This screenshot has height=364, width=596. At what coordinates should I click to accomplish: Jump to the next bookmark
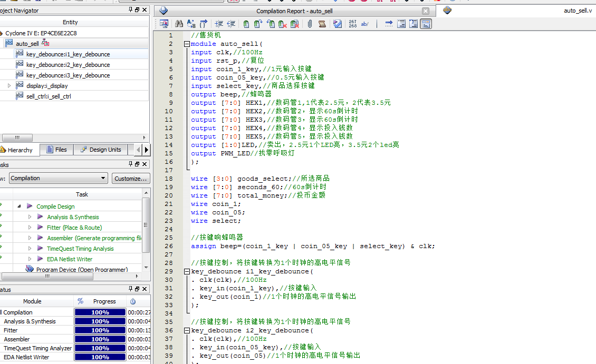[x=258, y=24]
